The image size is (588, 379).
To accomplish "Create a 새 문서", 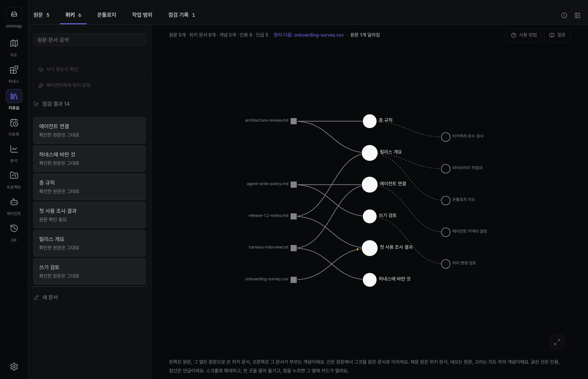I will pos(46,297).
